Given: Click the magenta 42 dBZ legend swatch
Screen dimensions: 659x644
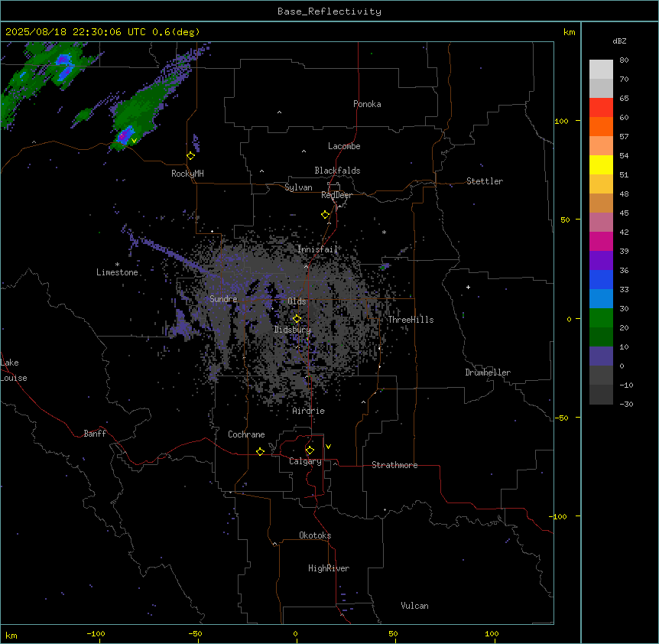Looking at the screenshot, I should pyautogui.click(x=601, y=242).
